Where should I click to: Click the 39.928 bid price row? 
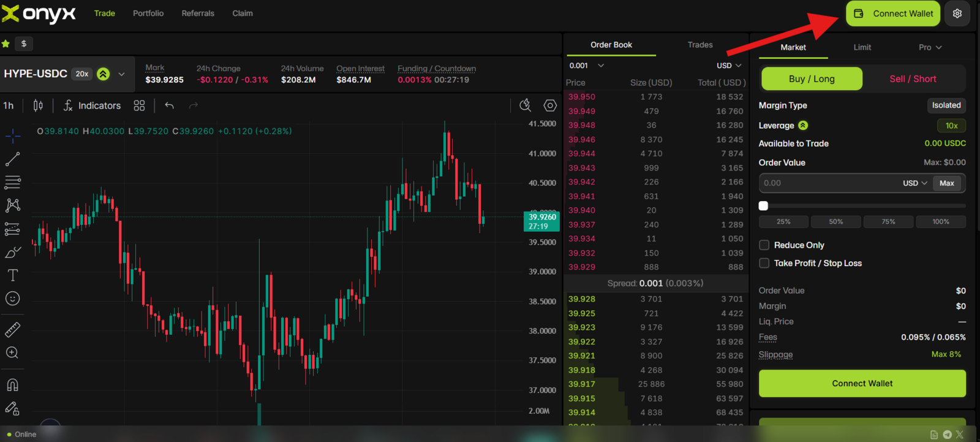pyautogui.click(x=655, y=299)
